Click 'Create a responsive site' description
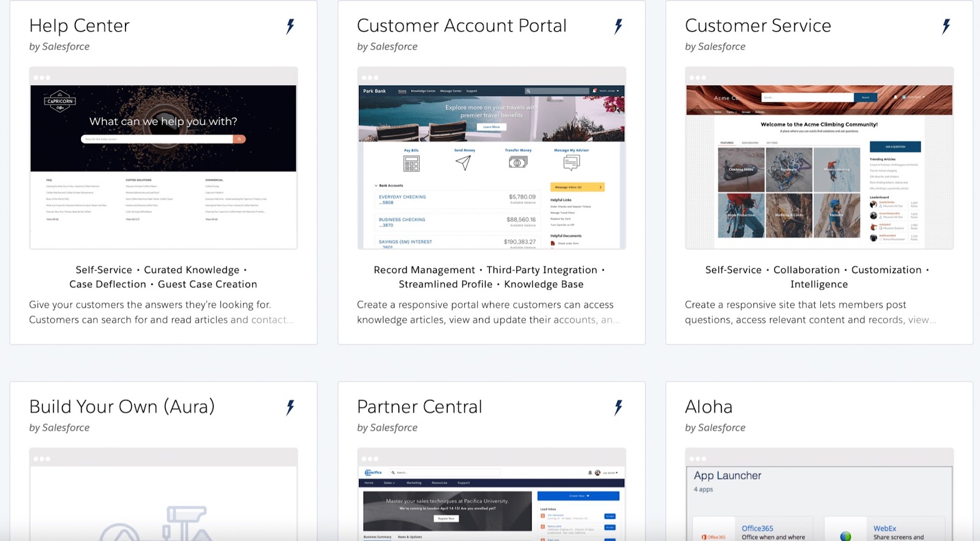This screenshot has width=980, height=541. pyautogui.click(x=810, y=312)
